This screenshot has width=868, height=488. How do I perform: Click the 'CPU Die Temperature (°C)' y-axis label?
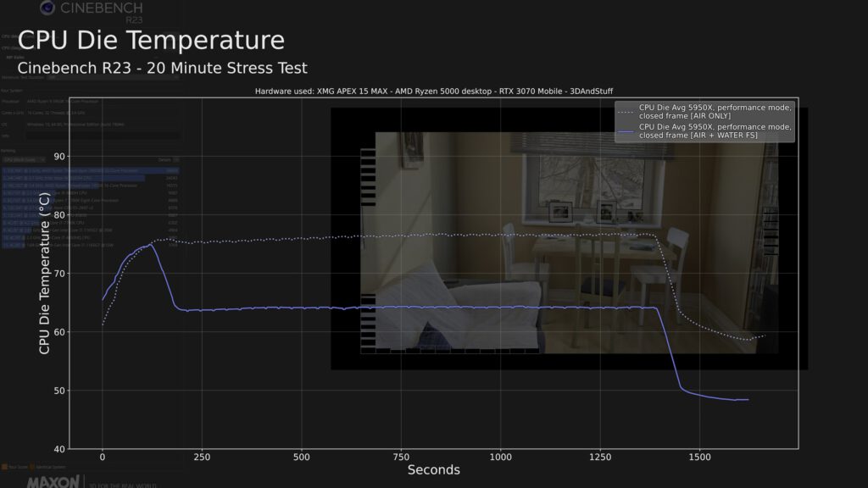(x=44, y=274)
